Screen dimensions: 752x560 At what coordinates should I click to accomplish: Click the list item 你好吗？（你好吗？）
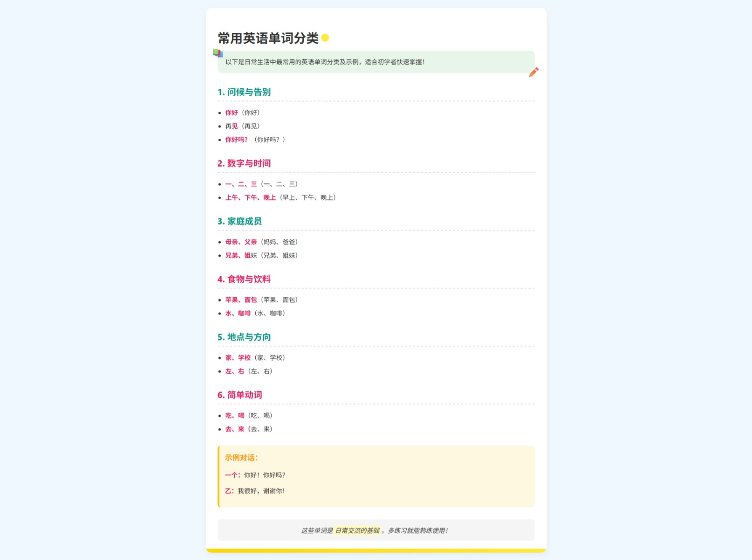(x=255, y=140)
